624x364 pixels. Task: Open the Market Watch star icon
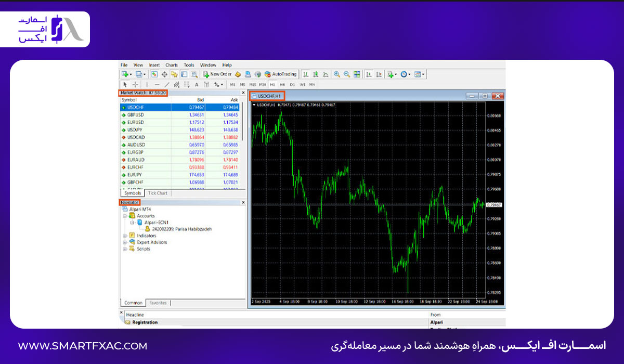coord(174,74)
